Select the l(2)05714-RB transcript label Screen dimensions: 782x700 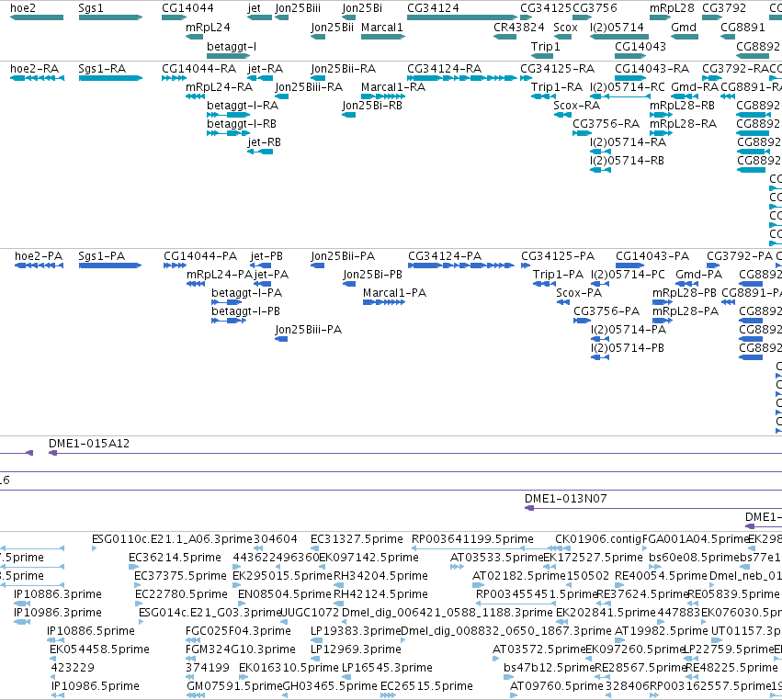pos(627,161)
